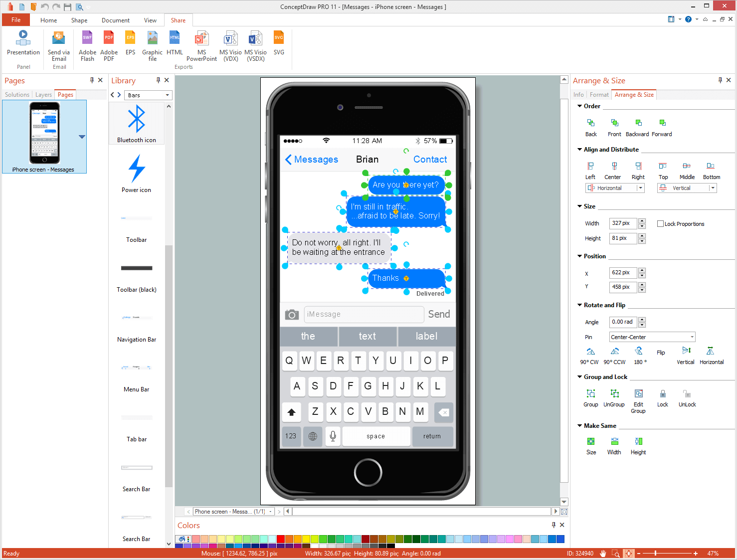Switch to the Info tab
The height and width of the screenshot is (560, 737).
[578, 95]
